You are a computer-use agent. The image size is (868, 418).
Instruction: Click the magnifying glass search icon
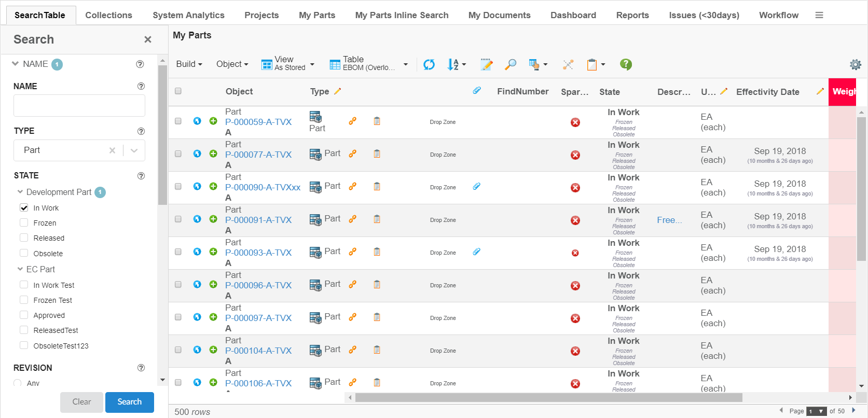click(x=511, y=64)
